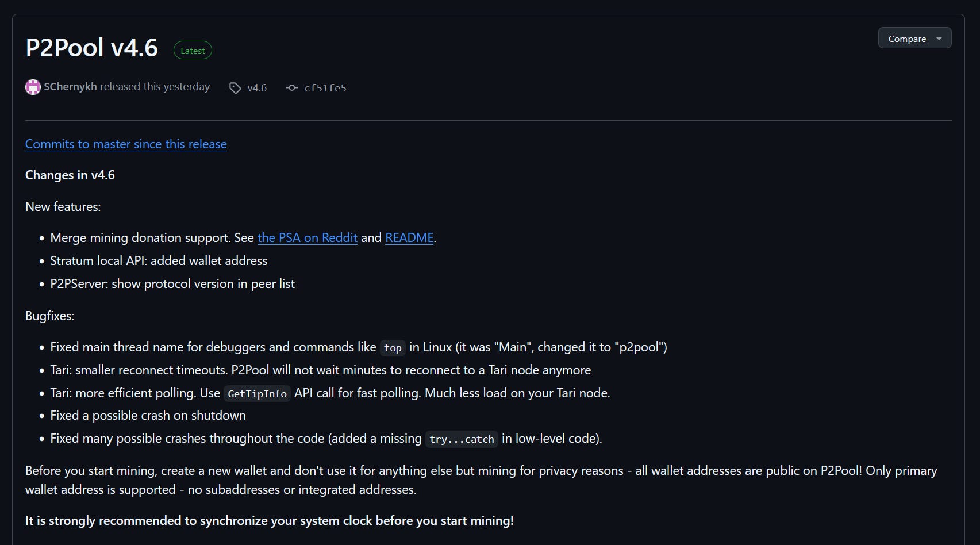Image resolution: width=980 pixels, height=545 pixels.
Task: Open the v4.6 tag link
Action: pos(257,88)
